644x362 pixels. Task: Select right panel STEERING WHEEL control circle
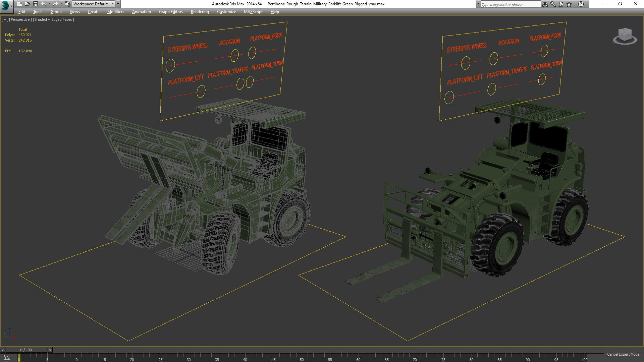click(466, 63)
